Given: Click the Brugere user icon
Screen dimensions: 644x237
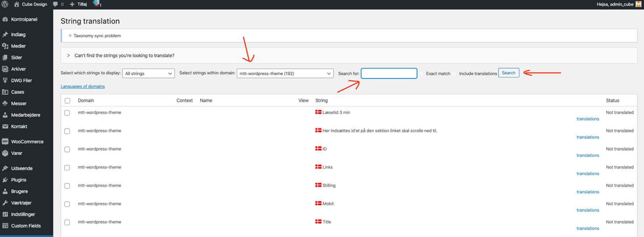Looking at the screenshot, I should (x=5, y=191).
